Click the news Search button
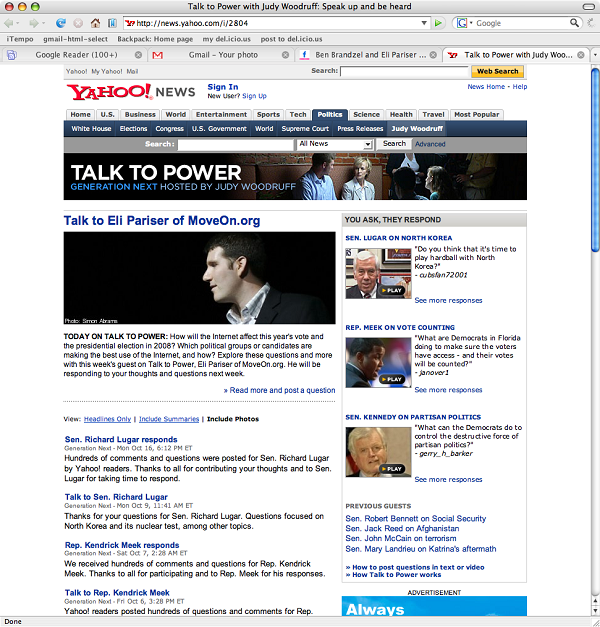 (x=394, y=144)
